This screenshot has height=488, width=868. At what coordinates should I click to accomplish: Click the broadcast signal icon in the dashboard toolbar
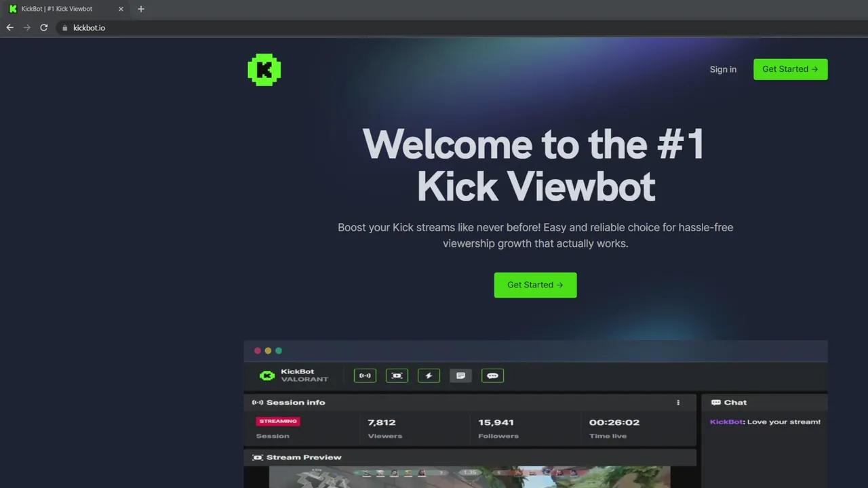point(365,375)
